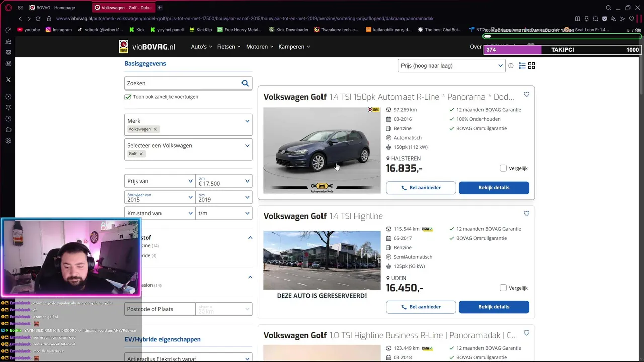Open the Golf 1.4 TSI Highline title link

click(323, 216)
